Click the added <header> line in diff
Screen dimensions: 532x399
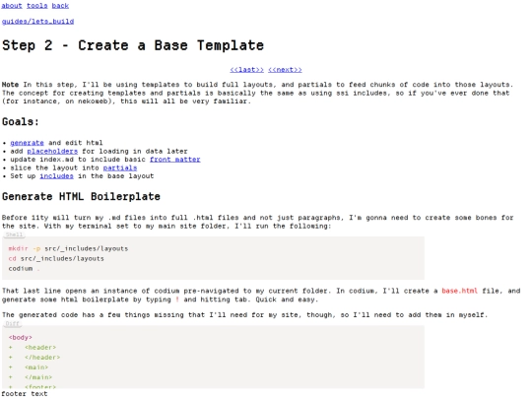33,348
